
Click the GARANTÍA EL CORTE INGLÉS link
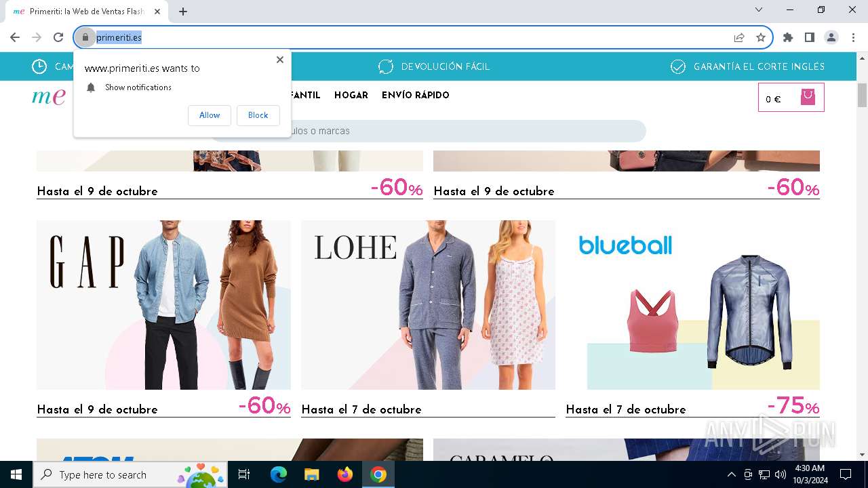click(759, 66)
